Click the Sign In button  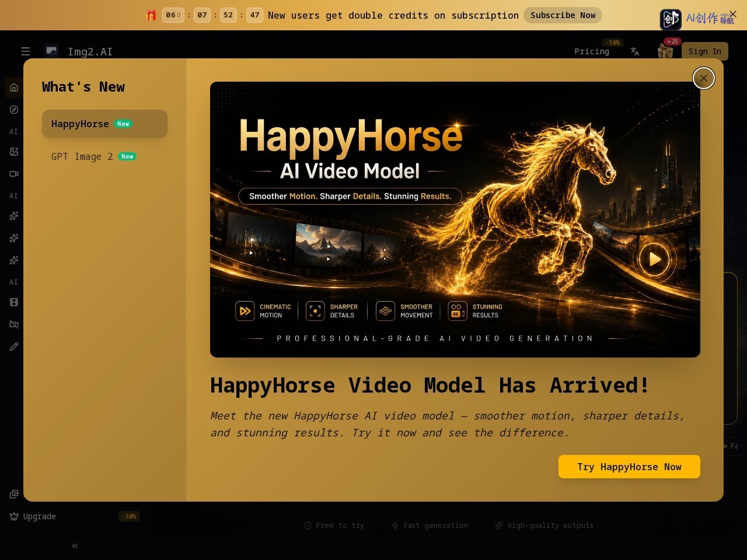coord(705,51)
